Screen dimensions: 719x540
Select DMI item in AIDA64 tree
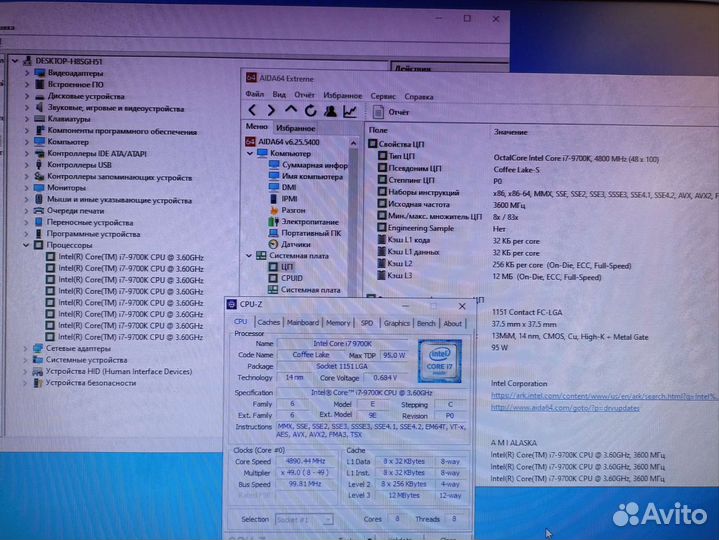point(282,187)
